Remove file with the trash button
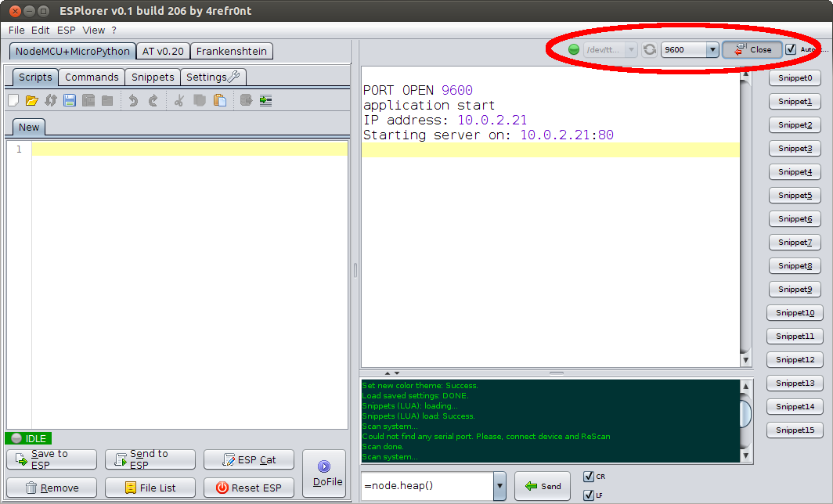 pos(52,488)
